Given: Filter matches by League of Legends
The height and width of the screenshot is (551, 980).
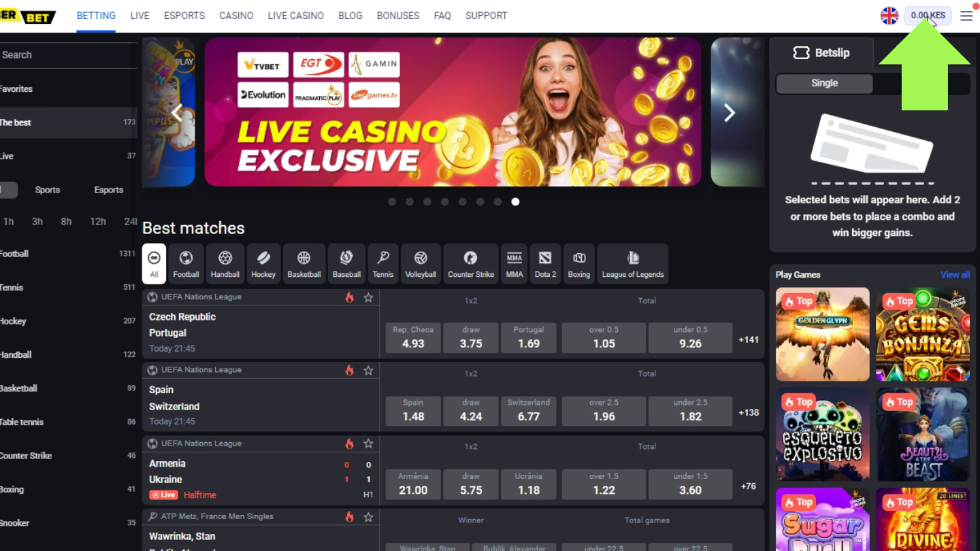Looking at the screenshot, I should point(632,263).
